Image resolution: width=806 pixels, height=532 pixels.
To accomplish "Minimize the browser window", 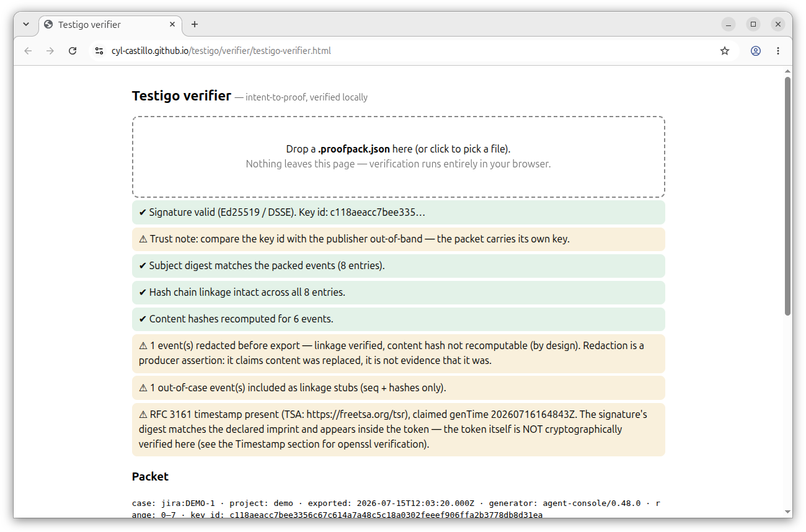I will click(x=728, y=24).
